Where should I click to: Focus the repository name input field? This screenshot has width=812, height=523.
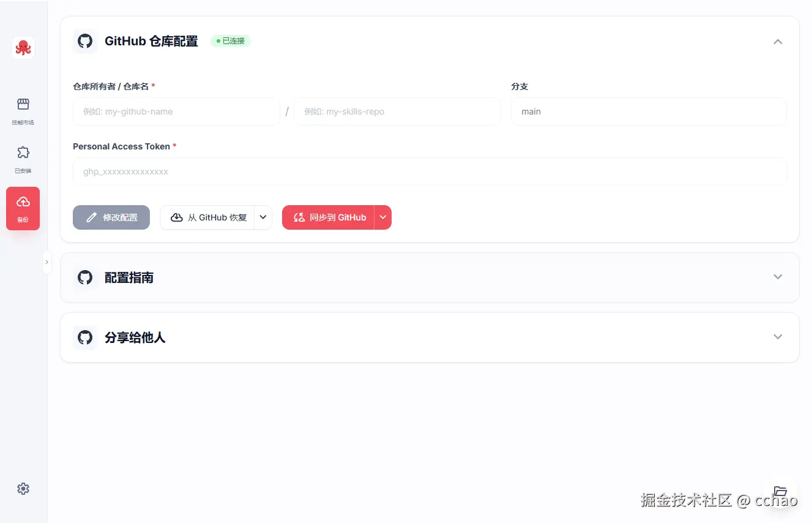click(x=397, y=111)
